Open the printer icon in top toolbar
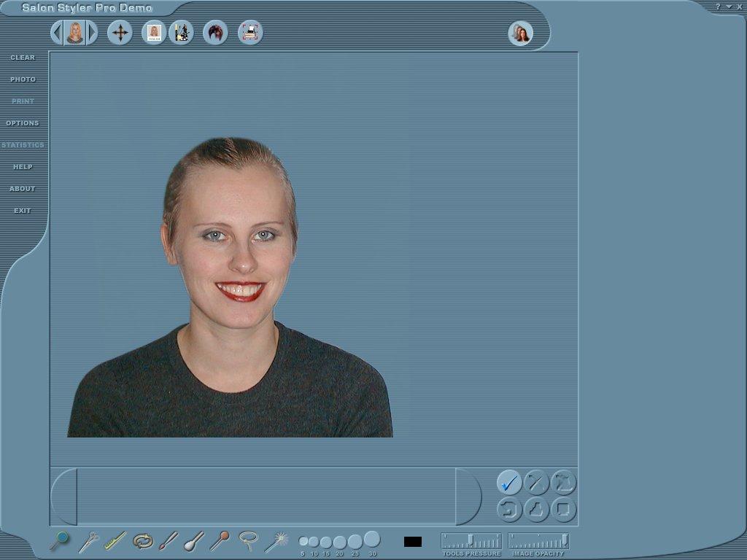This screenshot has height=560, width=747. point(250,33)
